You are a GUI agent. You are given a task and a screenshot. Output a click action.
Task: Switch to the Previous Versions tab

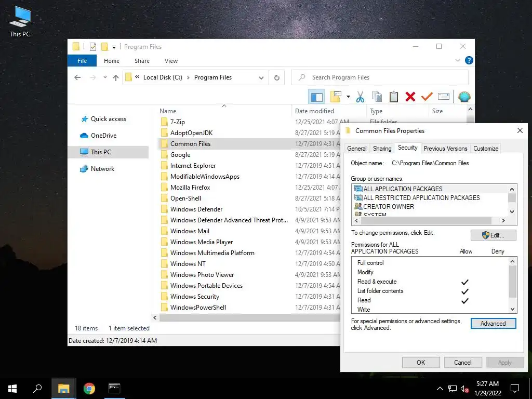(445, 149)
